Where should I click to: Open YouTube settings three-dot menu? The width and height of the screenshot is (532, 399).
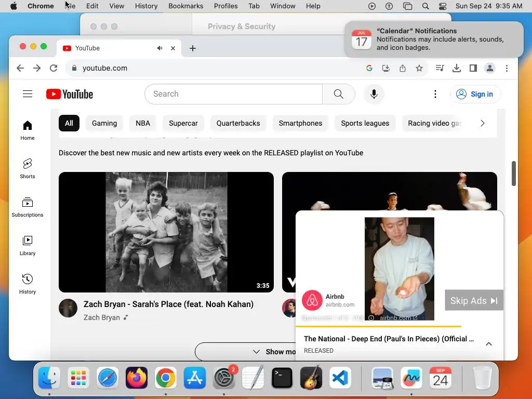[435, 94]
